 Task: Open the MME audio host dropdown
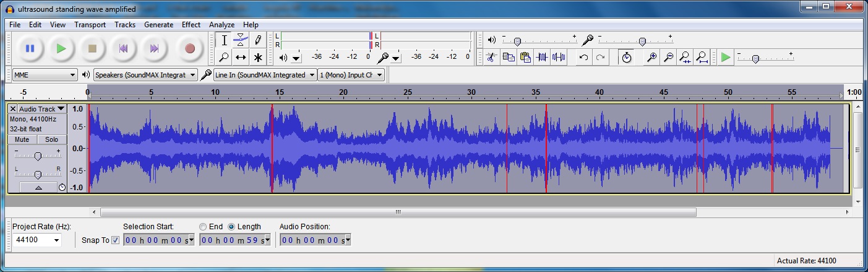[45, 75]
